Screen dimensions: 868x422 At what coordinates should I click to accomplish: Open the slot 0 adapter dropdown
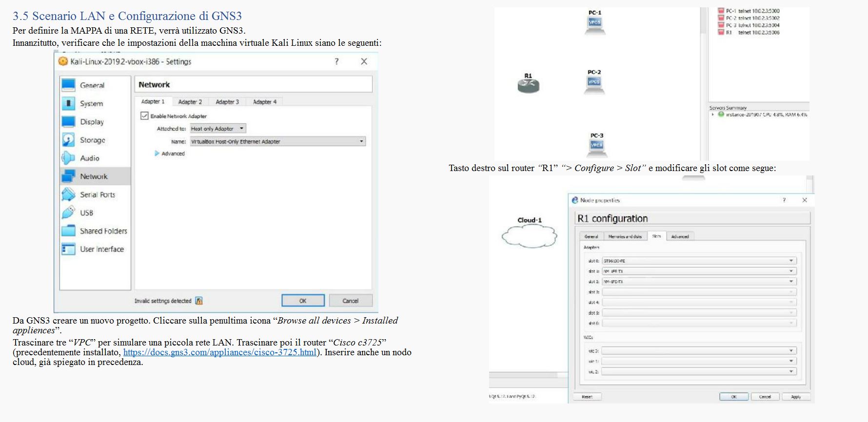point(699,261)
